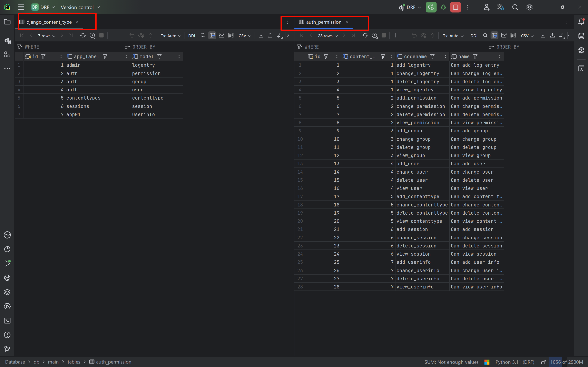Toggle filter rows view in right table toolbar
This screenshot has height=367, width=588.
494,35
